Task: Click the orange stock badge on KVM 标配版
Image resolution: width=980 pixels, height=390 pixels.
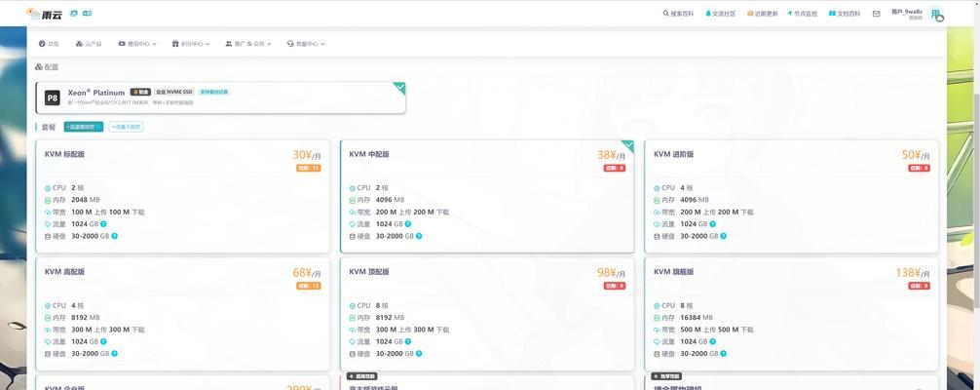Action: [x=309, y=169]
